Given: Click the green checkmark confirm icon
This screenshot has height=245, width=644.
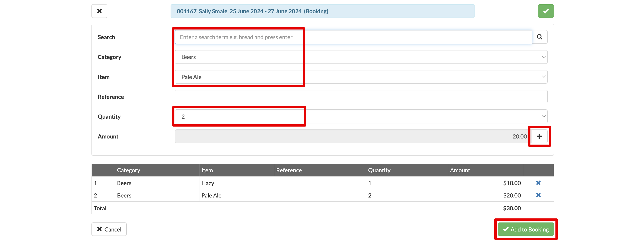Looking at the screenshot, I should point(546,11).
